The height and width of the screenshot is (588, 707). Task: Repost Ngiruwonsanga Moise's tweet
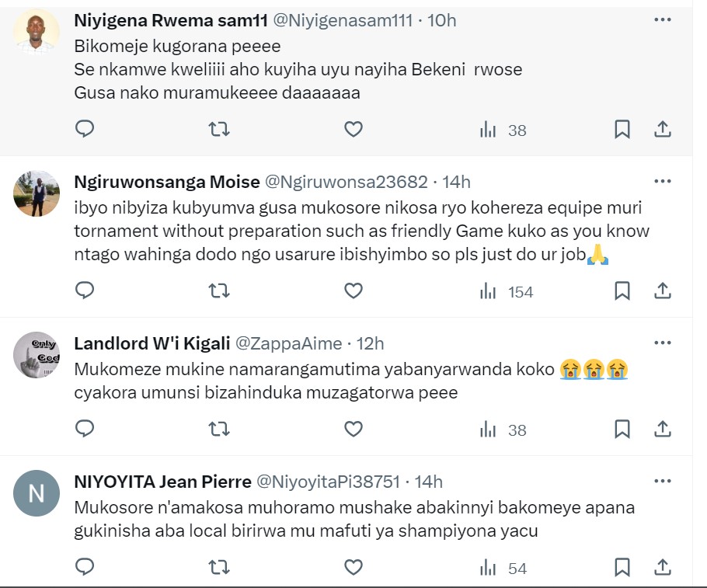point(219,291)
